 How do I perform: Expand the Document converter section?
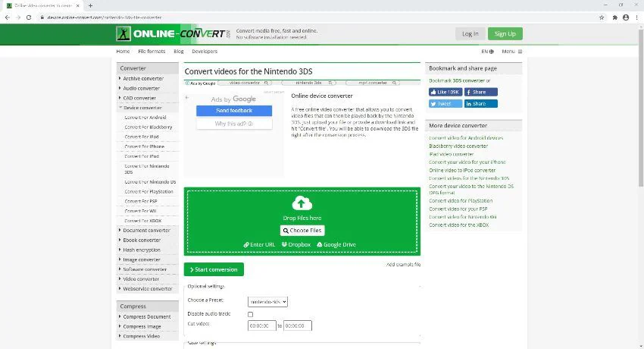pyautogui.click(x=148, y=231)
